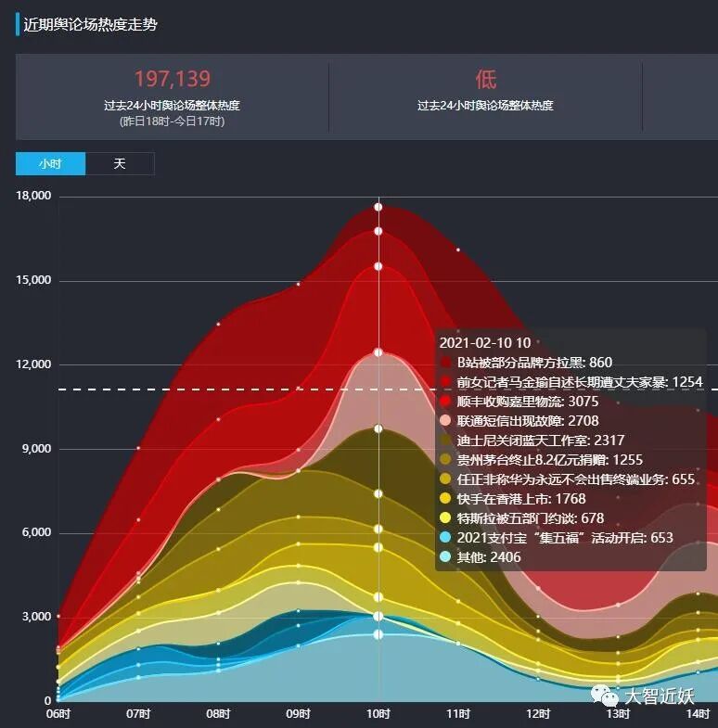
Task: Click the 快手在香港上市 legend swatch
Action: 446,499
